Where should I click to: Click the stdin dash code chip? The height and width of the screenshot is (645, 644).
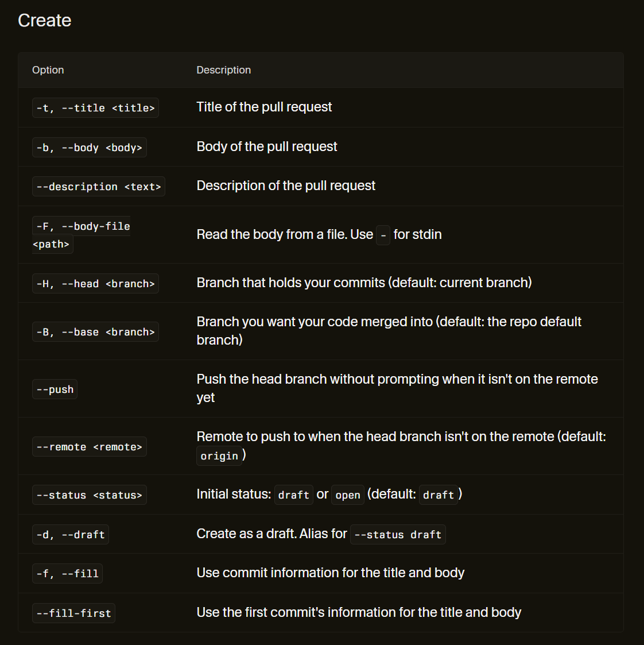click(383, 235)
